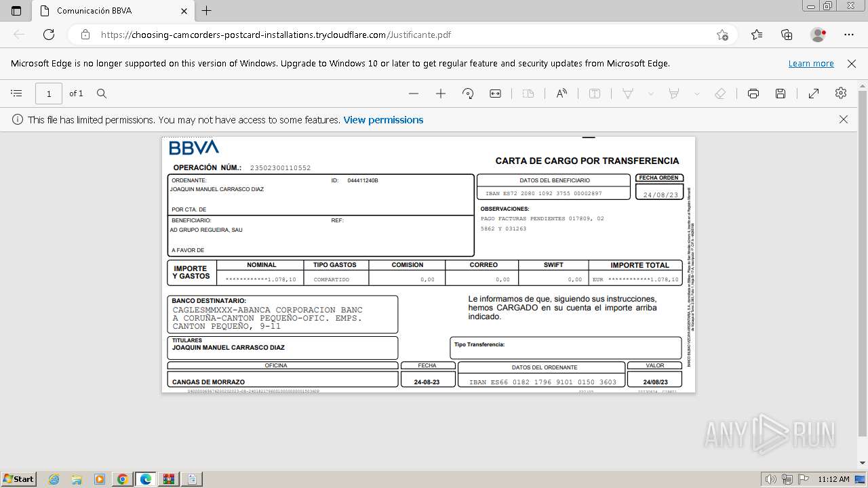Dismiss the limited permissions notice
Image resolution: width=868 pixels, height=488 pixels.
point(844,119)
